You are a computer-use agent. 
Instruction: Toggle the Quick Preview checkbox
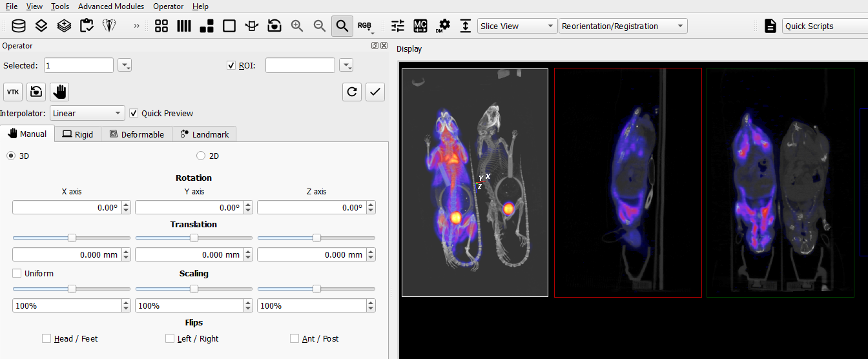tap(134, 113)
